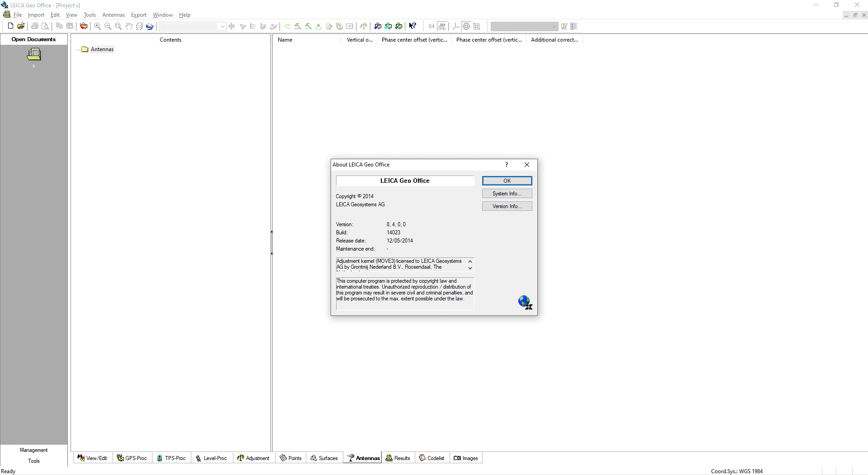Image resolution: width=868 pixels, height=475 pixels.
Task: Toggle the Local coordinate system icon
Action: [442, 26]
